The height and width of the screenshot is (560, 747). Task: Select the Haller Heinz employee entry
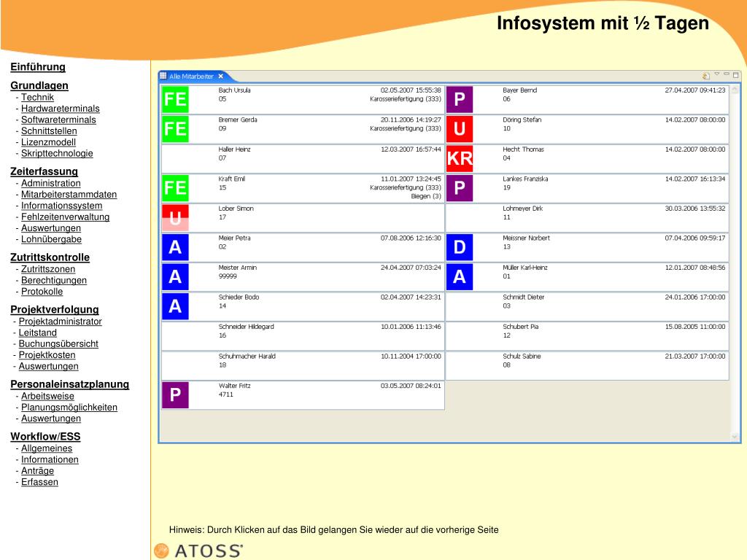(303, 159)
